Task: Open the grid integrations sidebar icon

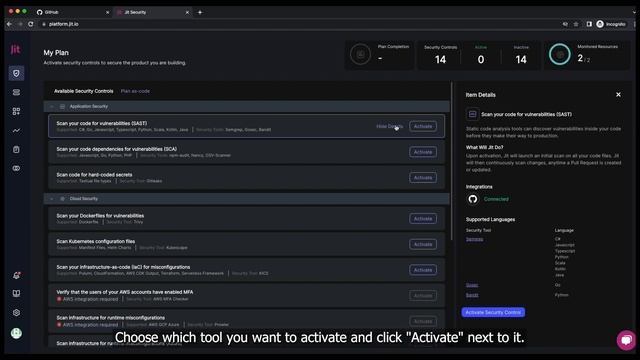Action: point(16,111)
